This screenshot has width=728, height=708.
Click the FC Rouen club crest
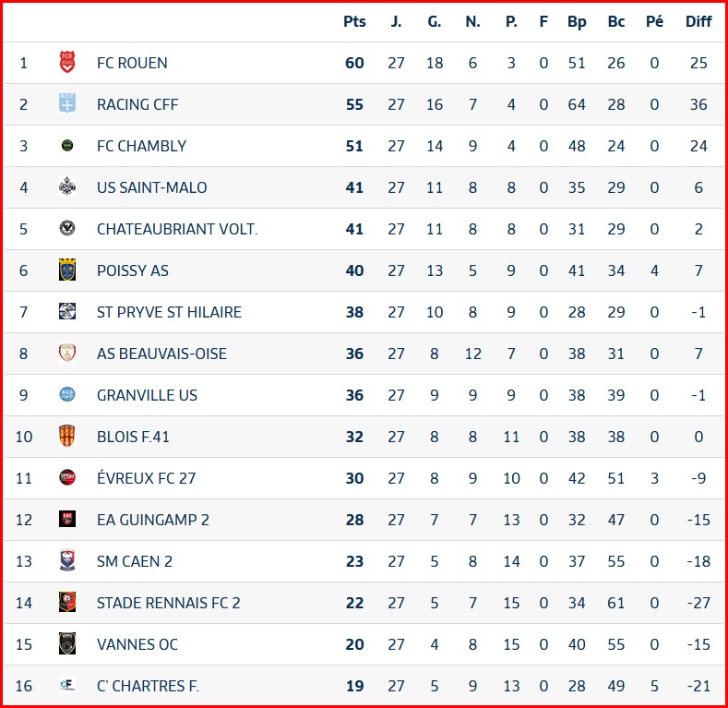66,63
